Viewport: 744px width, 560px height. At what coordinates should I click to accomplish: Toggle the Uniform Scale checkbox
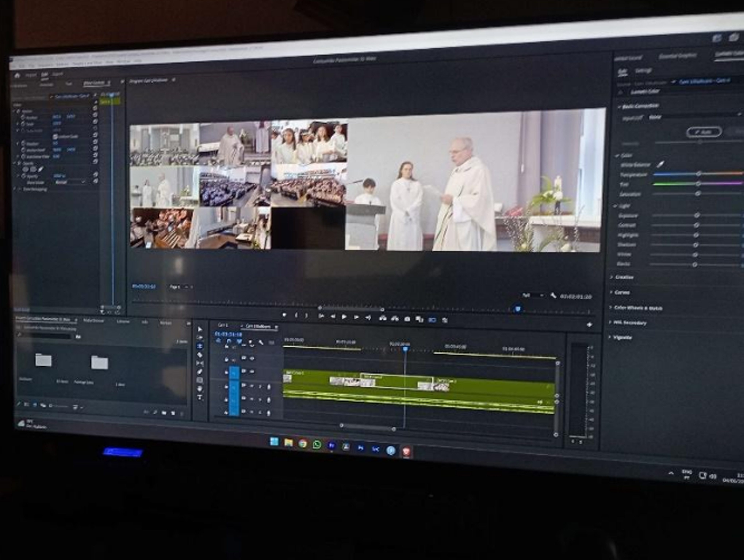tap(55, 137)
